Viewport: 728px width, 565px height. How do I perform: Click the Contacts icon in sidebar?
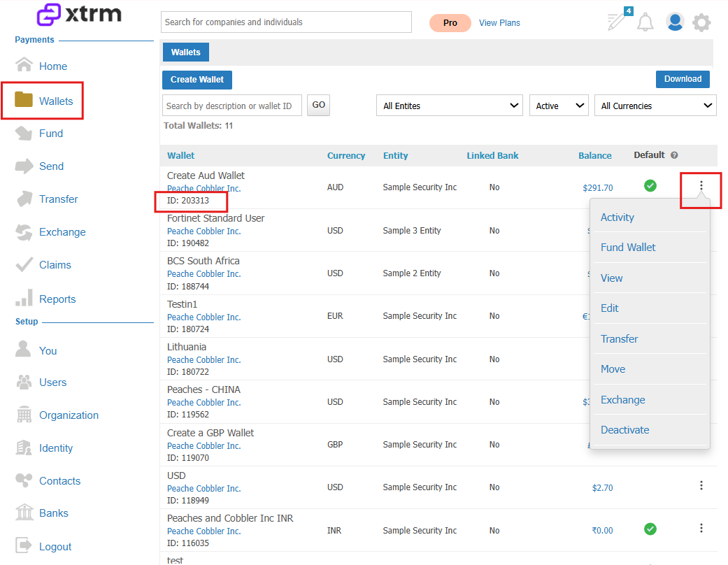coord(24,480)
